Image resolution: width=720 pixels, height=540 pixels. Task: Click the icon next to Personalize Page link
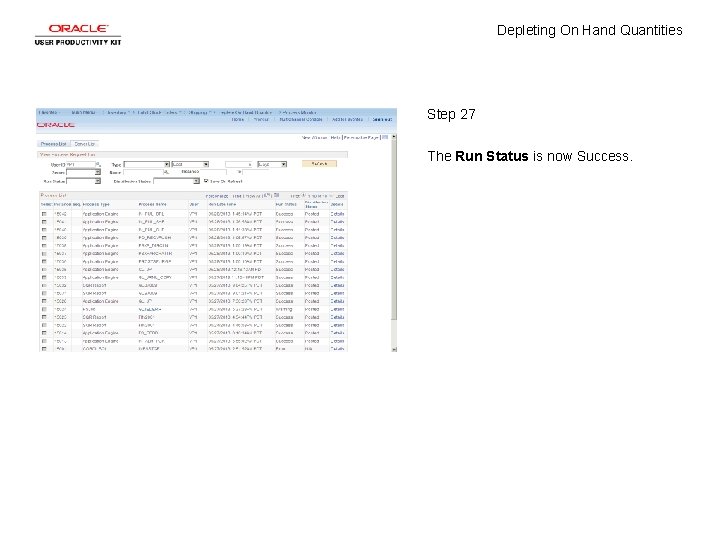point(385,137)
